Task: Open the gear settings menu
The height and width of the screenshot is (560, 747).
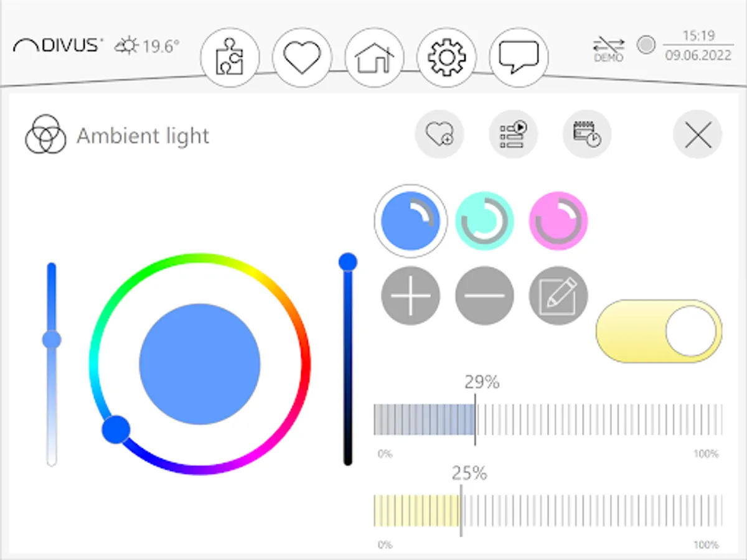Action: 446,57
